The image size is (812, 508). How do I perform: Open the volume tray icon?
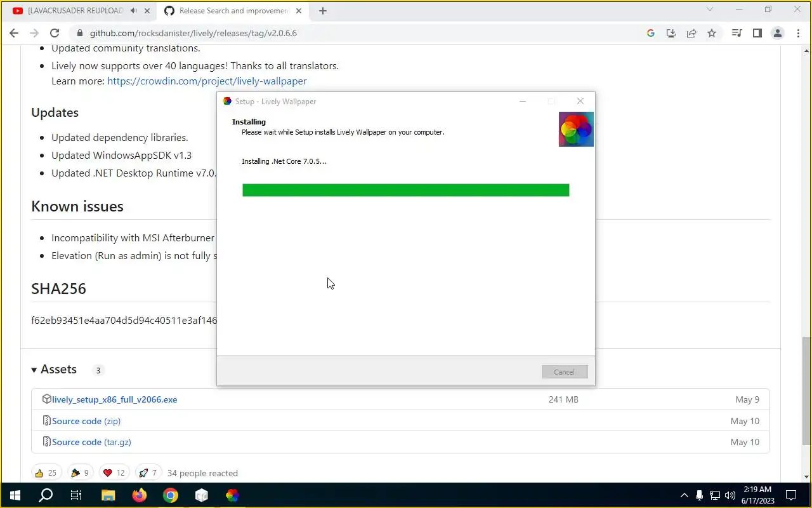(730, 495)
